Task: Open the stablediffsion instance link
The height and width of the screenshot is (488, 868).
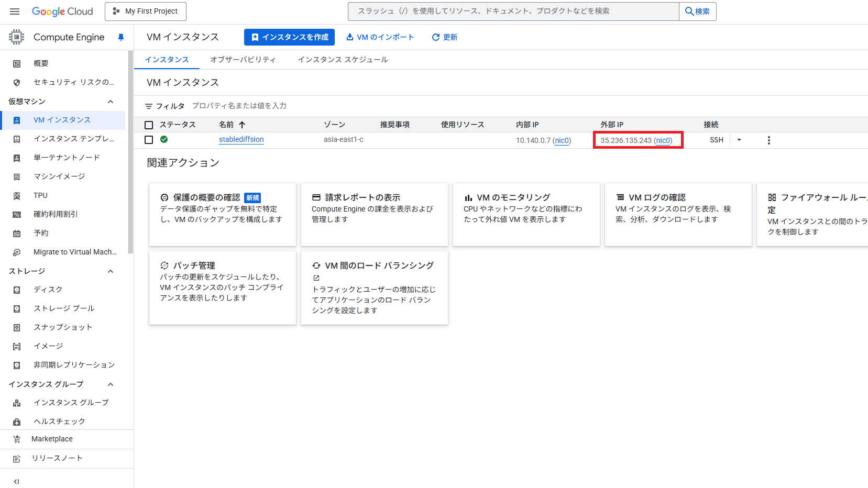Action: (241, 139)
